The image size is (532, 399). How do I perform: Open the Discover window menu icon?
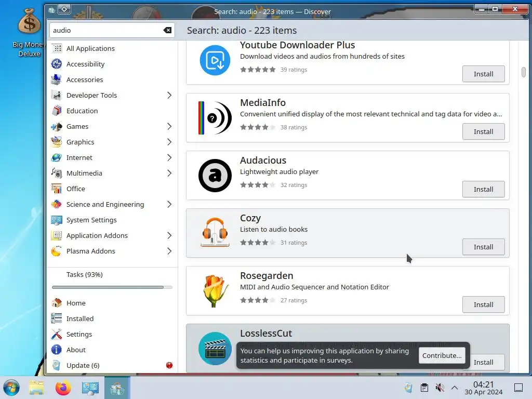pos(51,10)
